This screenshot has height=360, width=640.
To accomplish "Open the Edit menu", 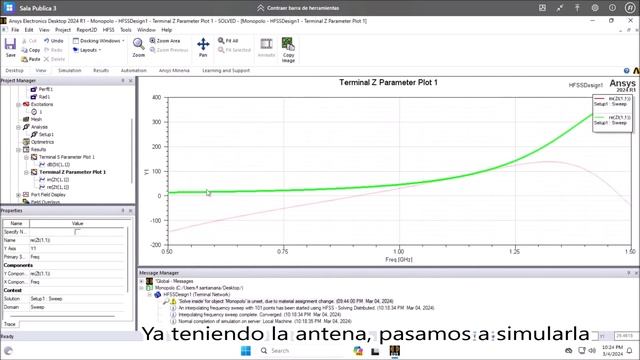I will 29,30.
